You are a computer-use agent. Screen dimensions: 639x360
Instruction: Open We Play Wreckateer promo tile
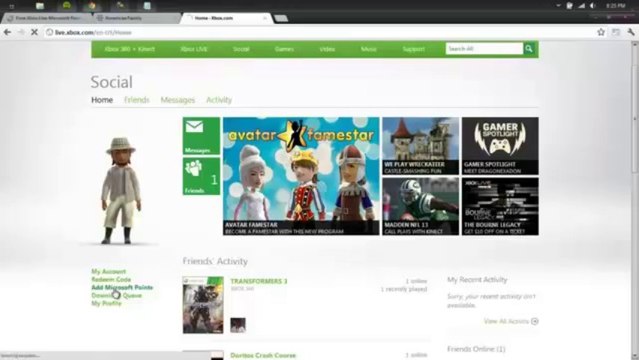point(421,146)
